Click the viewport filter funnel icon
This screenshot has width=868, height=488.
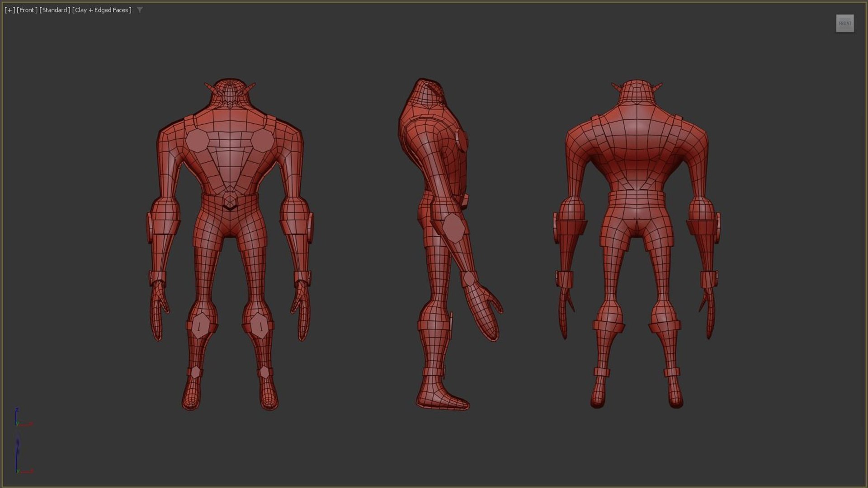pos(140,10)
